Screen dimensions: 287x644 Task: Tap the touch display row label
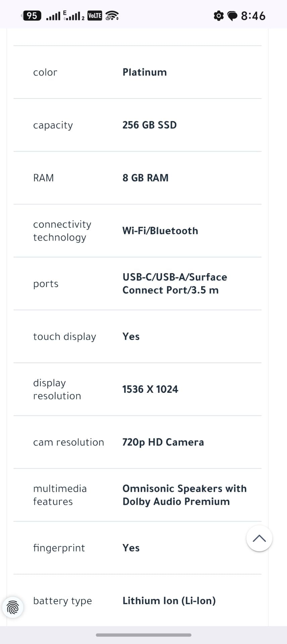point(65,336)
